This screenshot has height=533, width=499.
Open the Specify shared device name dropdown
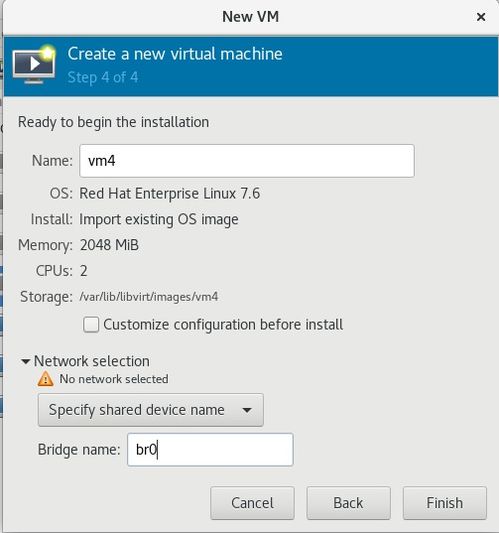[x=151, y=410]
